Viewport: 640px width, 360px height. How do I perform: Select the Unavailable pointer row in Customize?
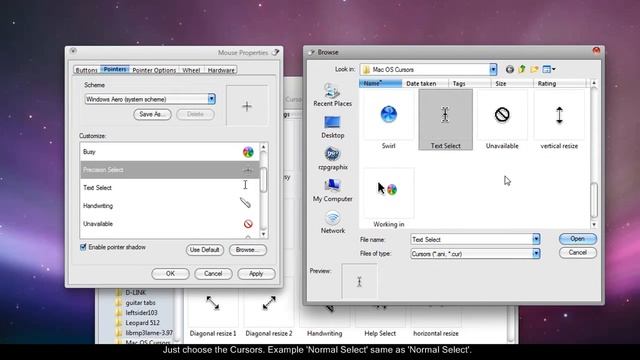169,224
